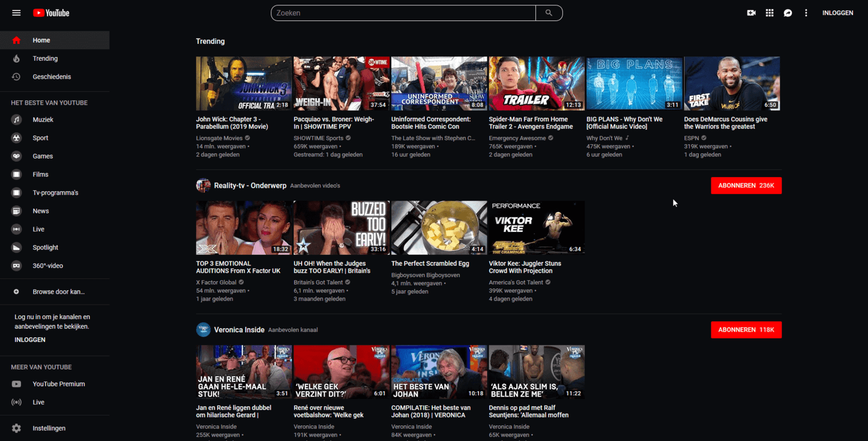Open Viktor Kee juggler video thumbnail
The image size is (868, 441).
point(537,228)
